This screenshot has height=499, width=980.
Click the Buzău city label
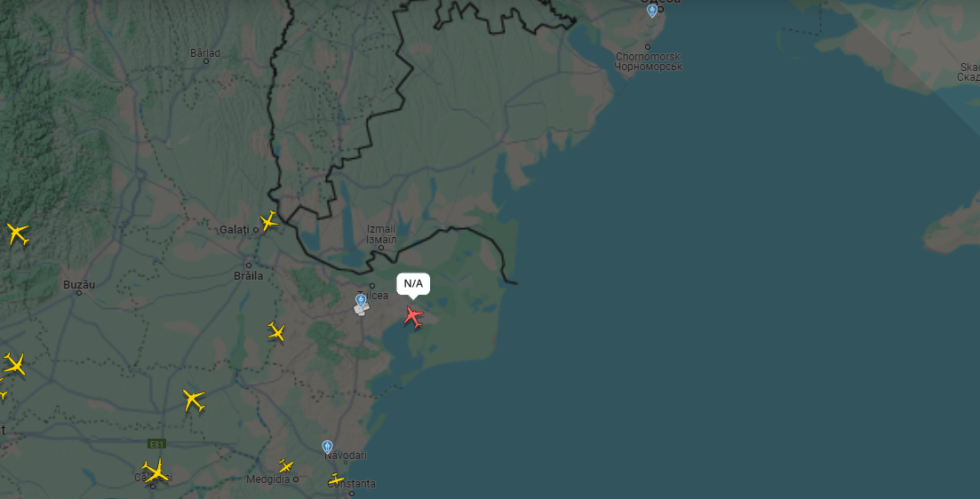pos(79,285)
